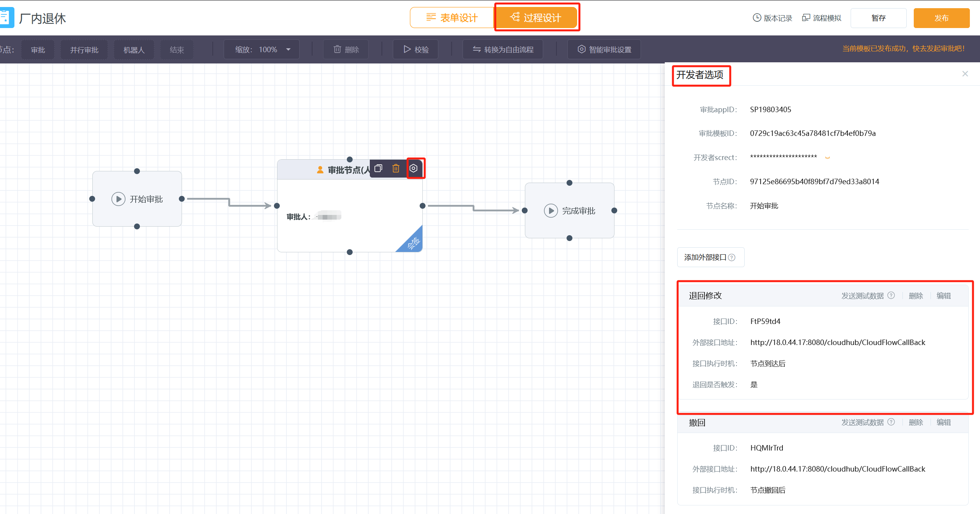Click help icon next to 退回修改 发送测试数据
Image resolution: width=980 pixels, height=514 pixels.
coord(891,296)
